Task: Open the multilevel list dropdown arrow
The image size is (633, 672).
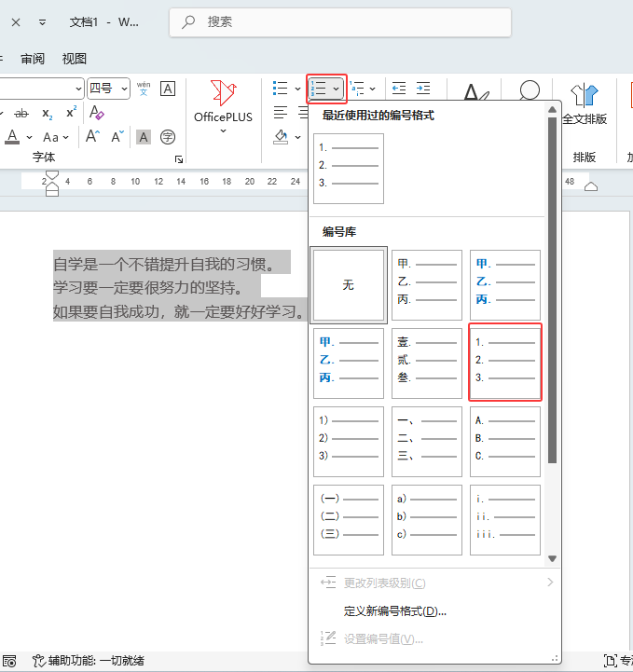Action: click(372, 89)
